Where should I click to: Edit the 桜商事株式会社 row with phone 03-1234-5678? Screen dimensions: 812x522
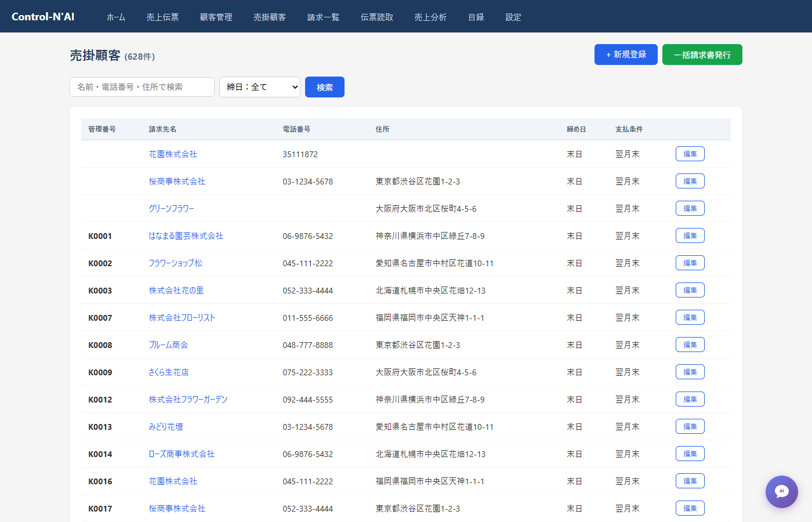[x=690, y=181]
